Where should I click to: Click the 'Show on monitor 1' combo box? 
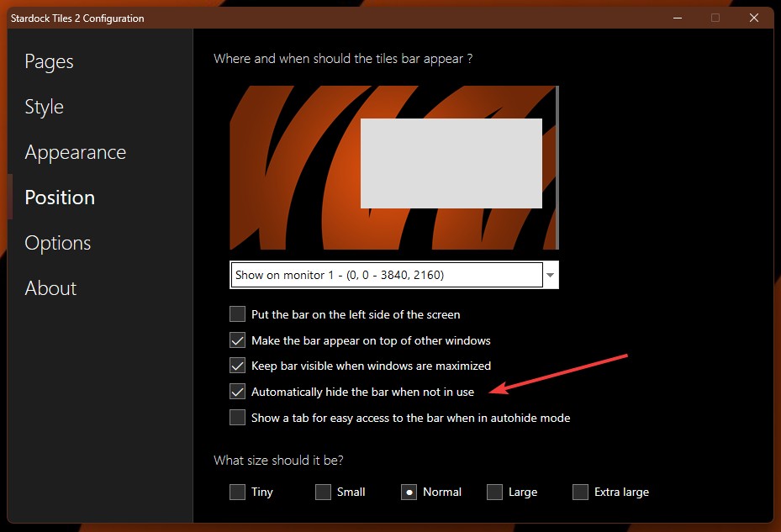tap(386, 275)
